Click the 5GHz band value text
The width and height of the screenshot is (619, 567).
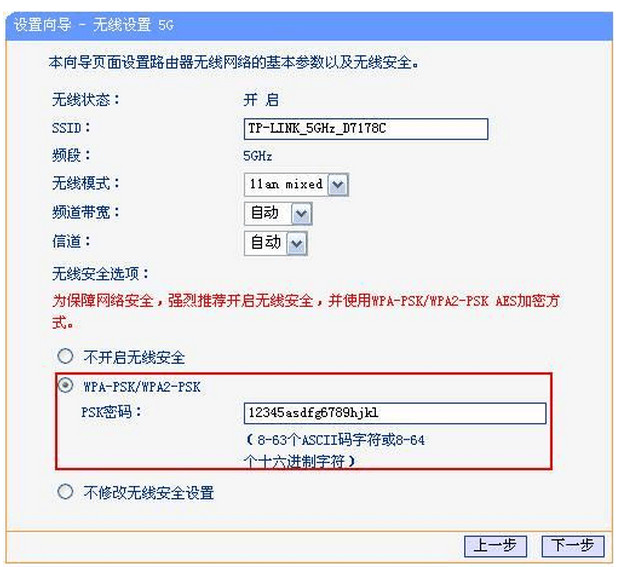(257, 156)
